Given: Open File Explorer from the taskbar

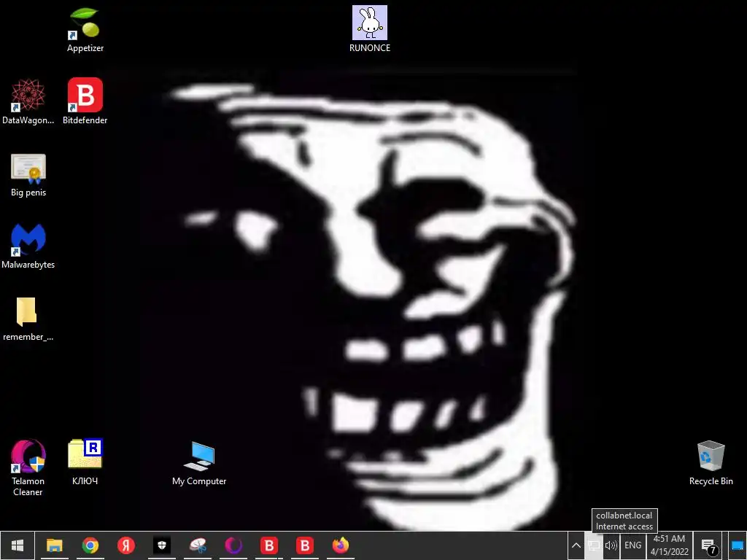Looking at the screenshot, I should click(x=54, y=545).
